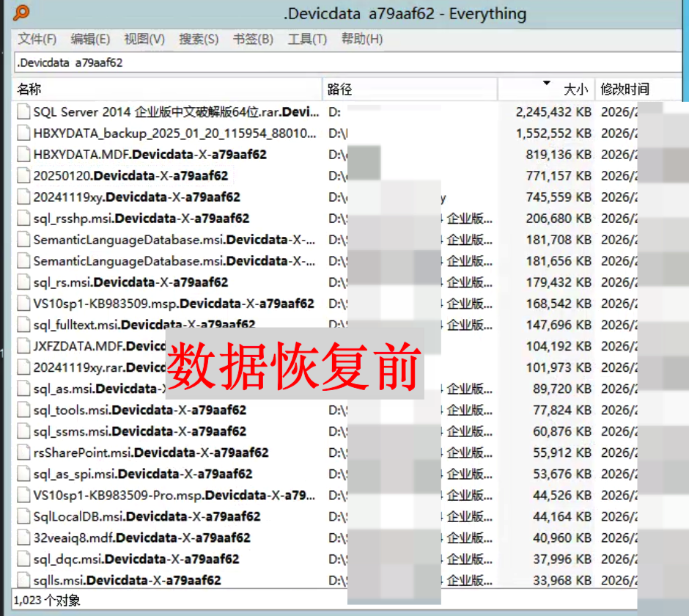Select file name HBXYDATA_backup_2025_01_20_115954
The width and height of the screenshot is (689, 616).
pyautogui.click(x=175, y=133)
